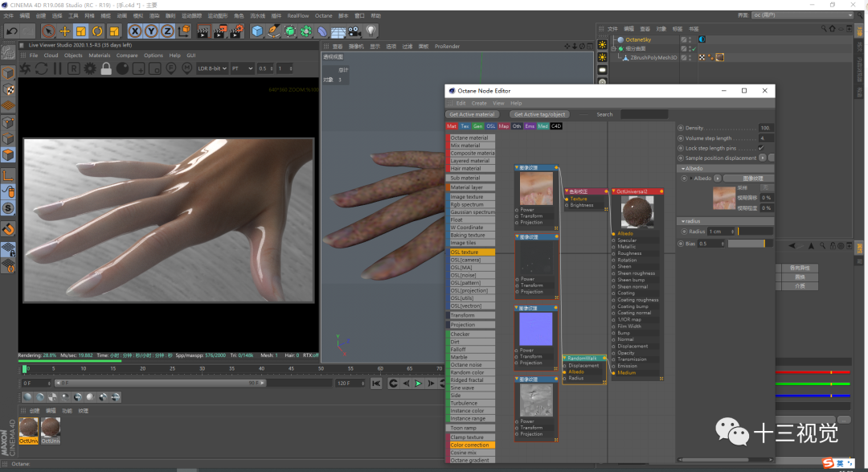
Task: Select OctaneSky in object manager
Action: point(637,40)
